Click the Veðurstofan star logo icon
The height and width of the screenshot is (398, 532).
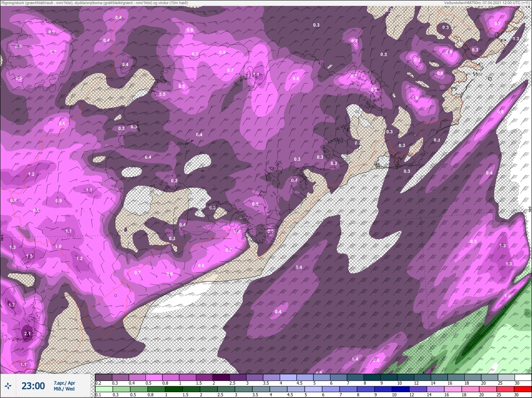(x=8, y=386)
